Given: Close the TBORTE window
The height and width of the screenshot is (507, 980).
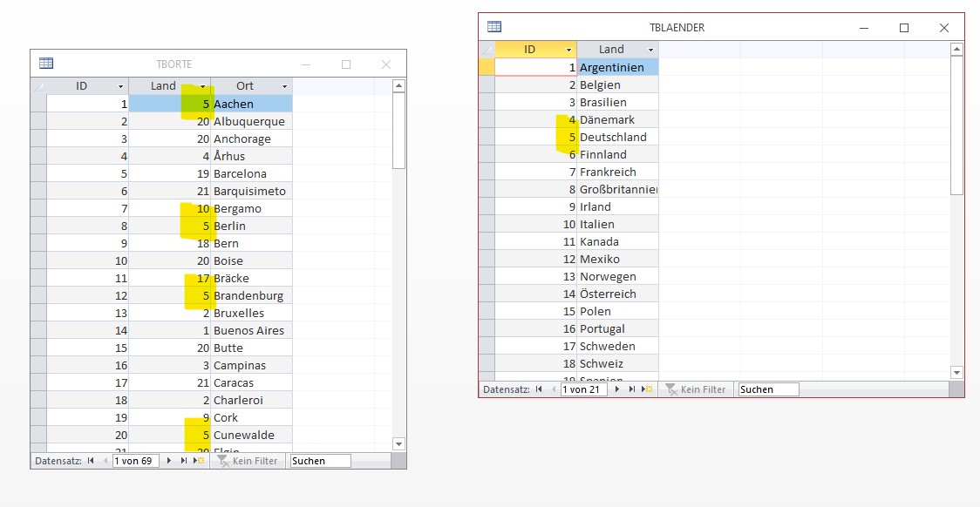Looking at the screenshot, I should coord(386,64).
